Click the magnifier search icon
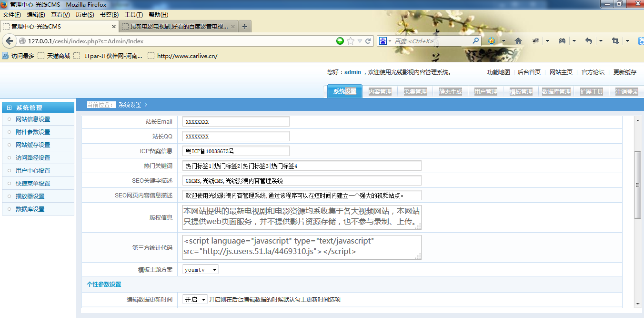 475,41
